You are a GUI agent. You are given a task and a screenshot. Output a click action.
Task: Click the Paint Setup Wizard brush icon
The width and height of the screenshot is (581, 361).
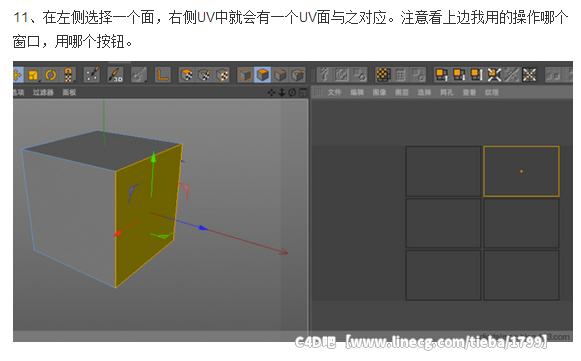92,75
